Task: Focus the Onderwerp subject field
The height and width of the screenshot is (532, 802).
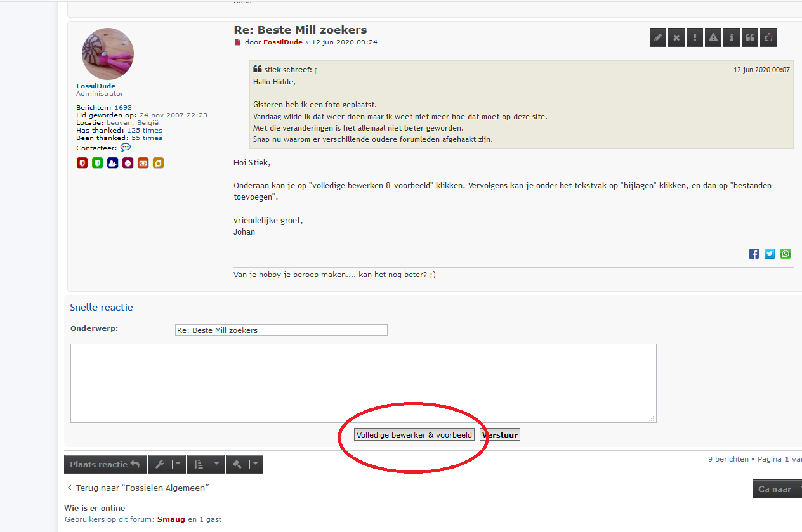Action: pos(281,330)
